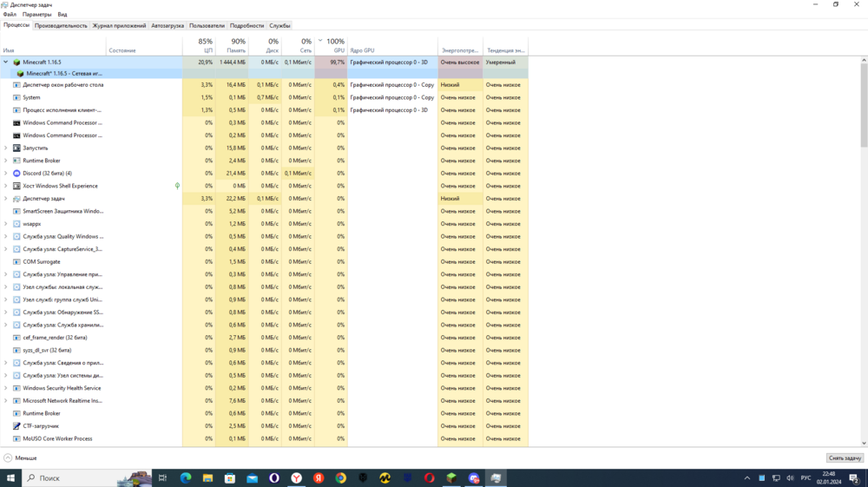Screen dimensions: 868x487
Task: Select the 99,7% GPU cell
Action: click(331, 63)
